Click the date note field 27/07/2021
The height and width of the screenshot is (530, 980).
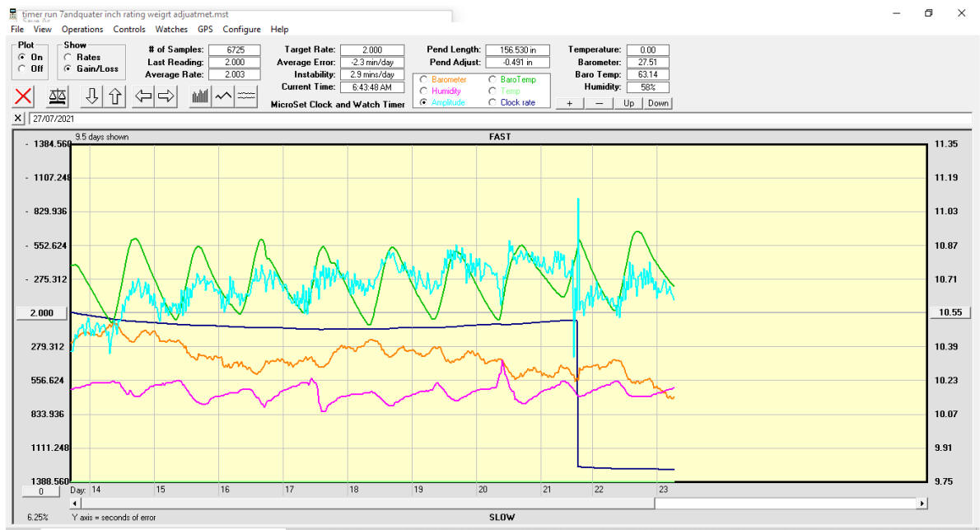click(x=247, y=119)
